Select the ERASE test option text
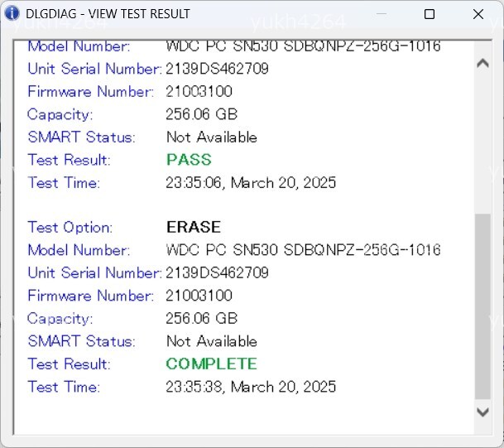Image resolution: width=504 pixels, height=448 pixels. 193,227
